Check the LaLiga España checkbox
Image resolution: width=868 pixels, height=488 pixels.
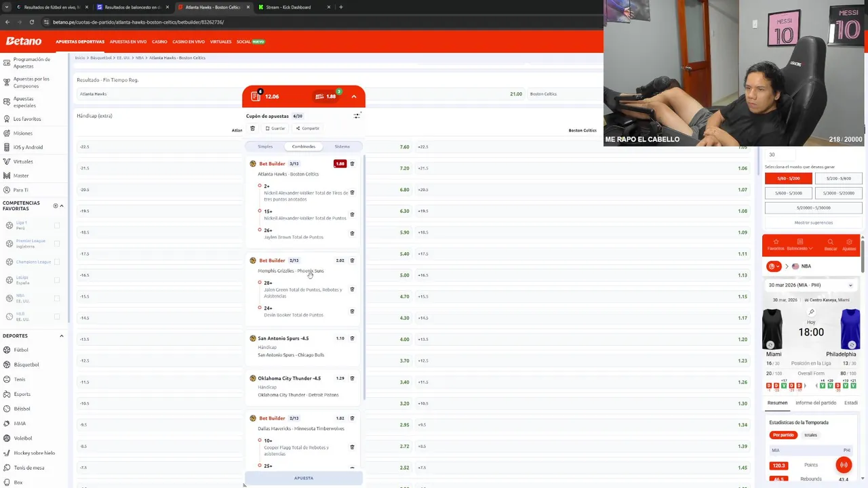click(x=57, y=280)
